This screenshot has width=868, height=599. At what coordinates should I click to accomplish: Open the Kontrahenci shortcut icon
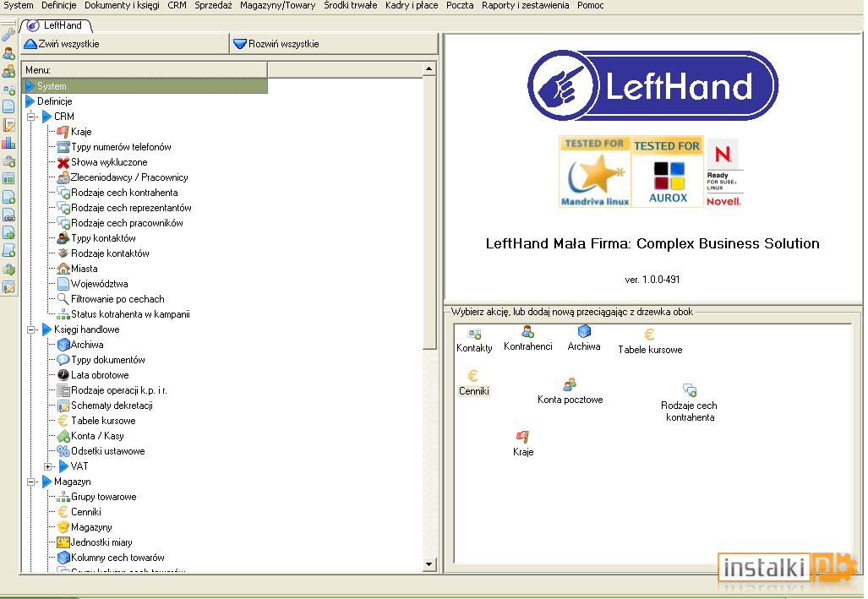tap(527, 332)
